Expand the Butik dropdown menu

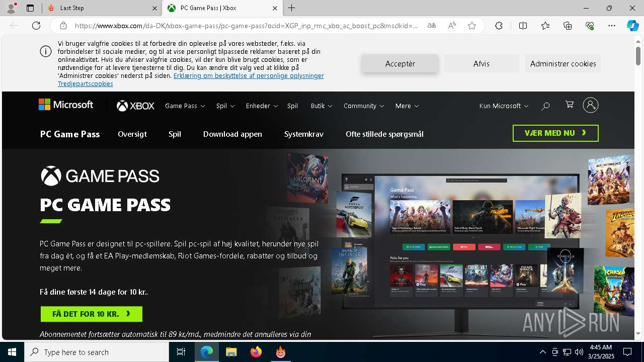321,106
